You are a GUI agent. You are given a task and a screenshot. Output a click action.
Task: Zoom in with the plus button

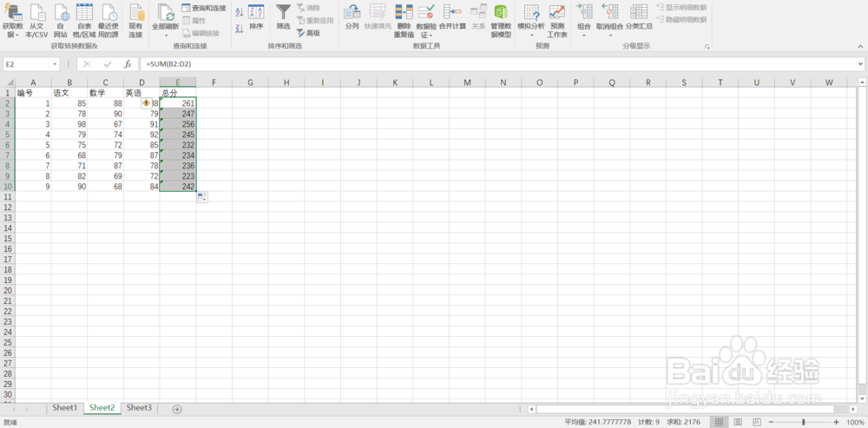click(x=837, y=422)
